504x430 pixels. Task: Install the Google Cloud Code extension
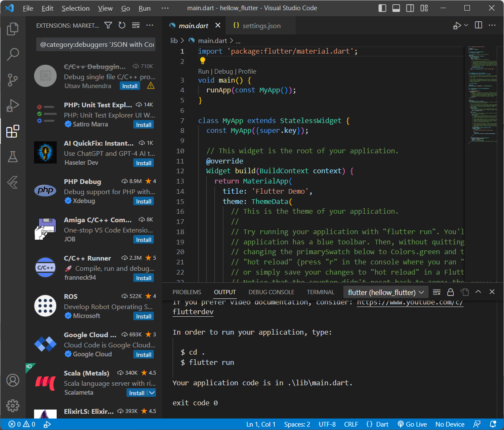(143, 355)
